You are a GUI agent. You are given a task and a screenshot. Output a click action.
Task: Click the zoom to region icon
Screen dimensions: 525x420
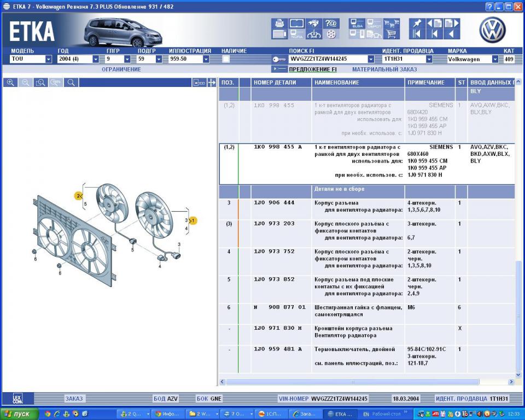[40, 83]
